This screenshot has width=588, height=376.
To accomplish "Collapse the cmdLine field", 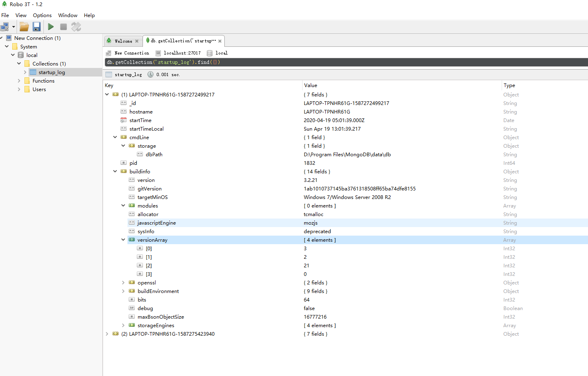I will [x=115, y=137].
